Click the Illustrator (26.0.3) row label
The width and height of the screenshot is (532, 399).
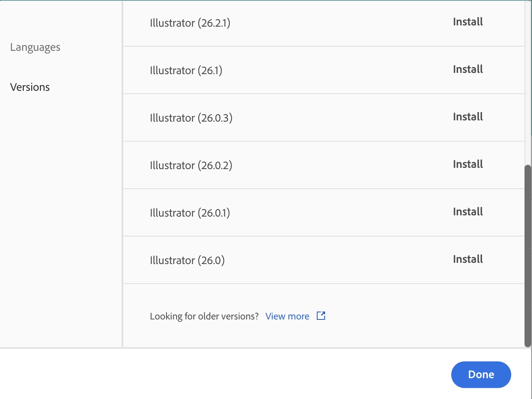pyautogui.click(x=191, y=118)
